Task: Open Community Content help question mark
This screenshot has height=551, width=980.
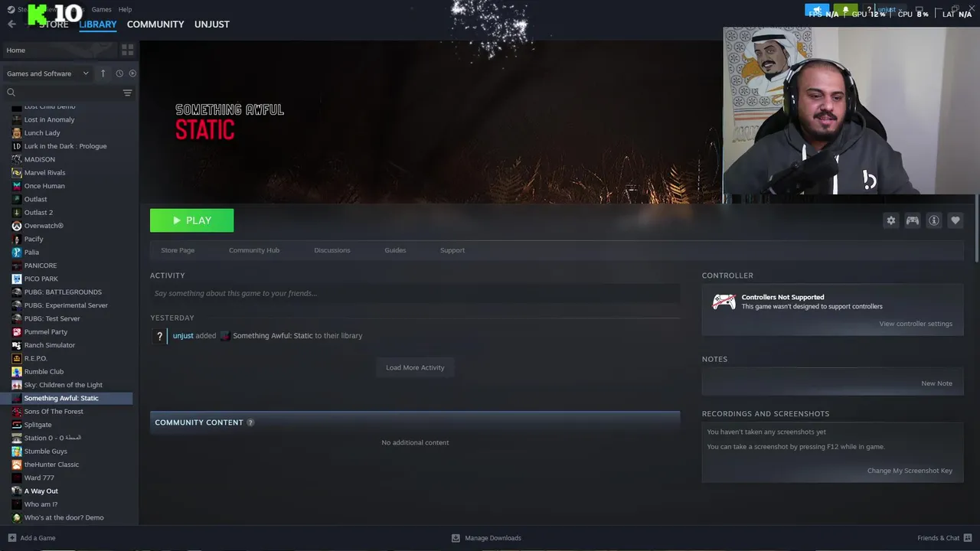Action: coord(250,422)
